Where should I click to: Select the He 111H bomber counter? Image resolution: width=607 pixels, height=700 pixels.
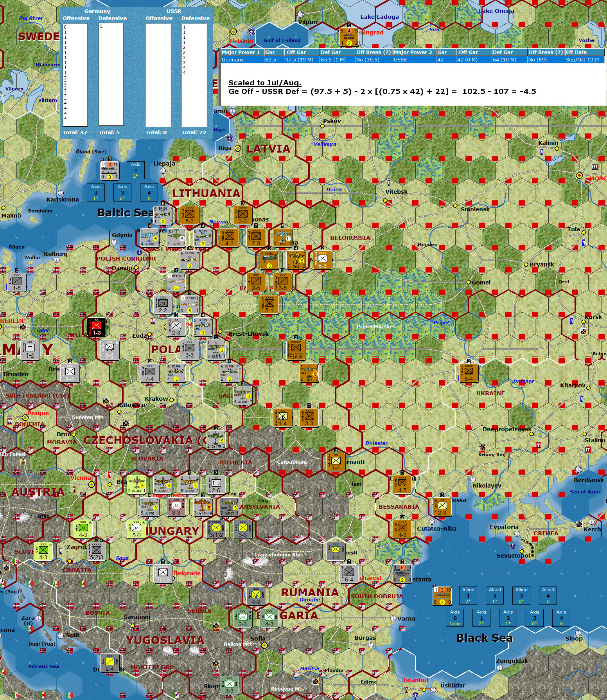click(x=203, y=506)
